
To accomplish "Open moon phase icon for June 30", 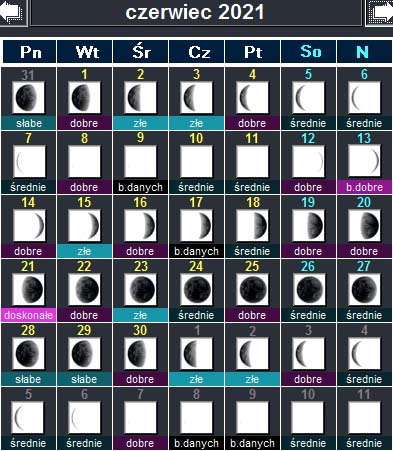I will point(140,354).
